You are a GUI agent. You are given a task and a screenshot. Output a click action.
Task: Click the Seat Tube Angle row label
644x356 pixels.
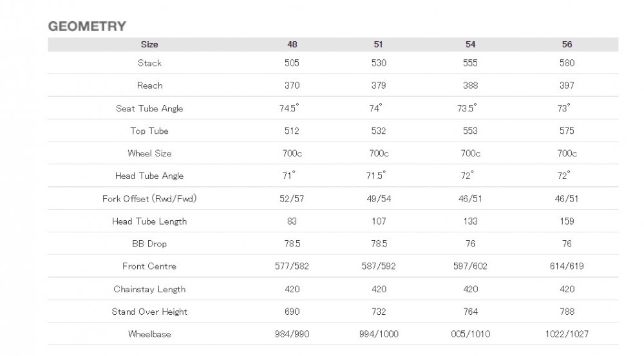tap(149, 108)
